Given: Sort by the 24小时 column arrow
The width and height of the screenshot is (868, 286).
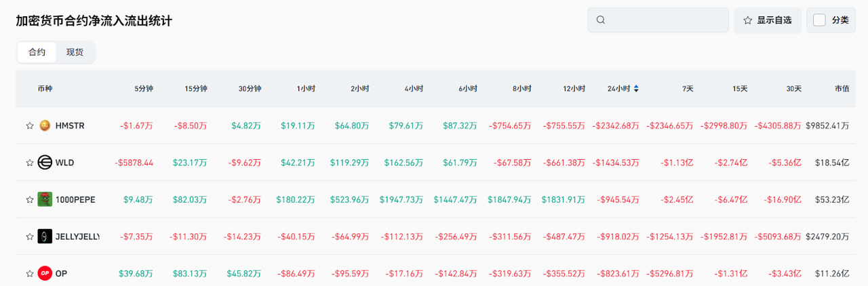Looking at the screenshot, I should pyautogui.click(x=636, y=89).
